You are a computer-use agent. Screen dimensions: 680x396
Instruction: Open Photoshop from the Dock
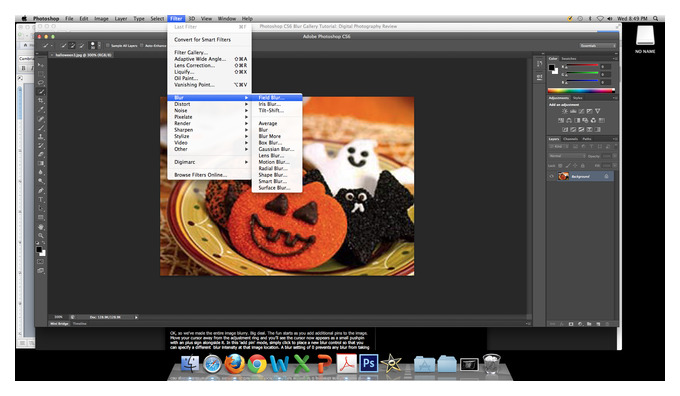point(368,363)
